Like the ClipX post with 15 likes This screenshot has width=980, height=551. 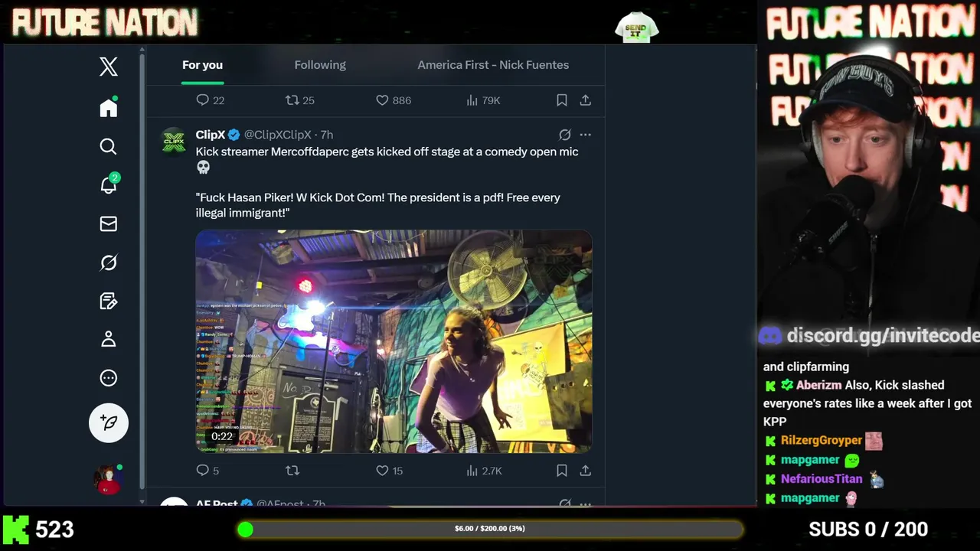pos(389,471)
